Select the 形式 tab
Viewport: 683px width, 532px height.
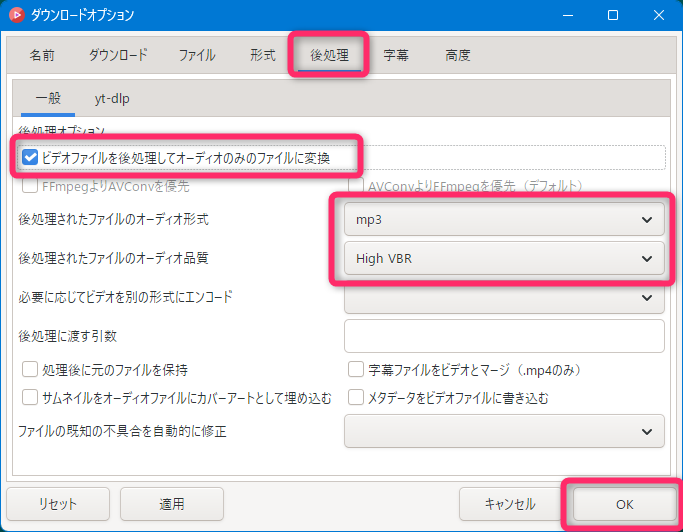click(x=263, y=55)
